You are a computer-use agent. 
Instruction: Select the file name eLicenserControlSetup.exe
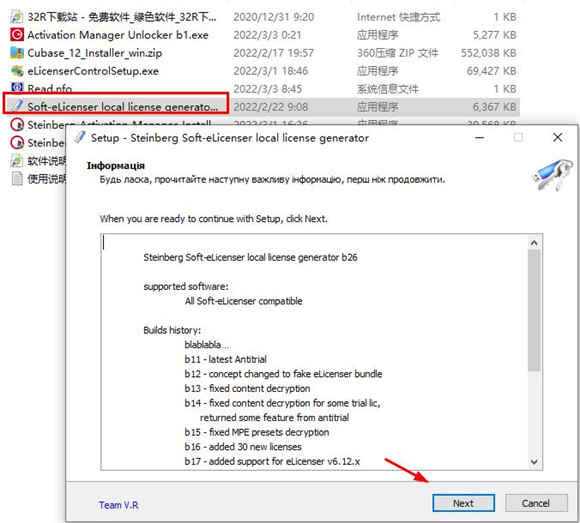[x=93, y=71]
